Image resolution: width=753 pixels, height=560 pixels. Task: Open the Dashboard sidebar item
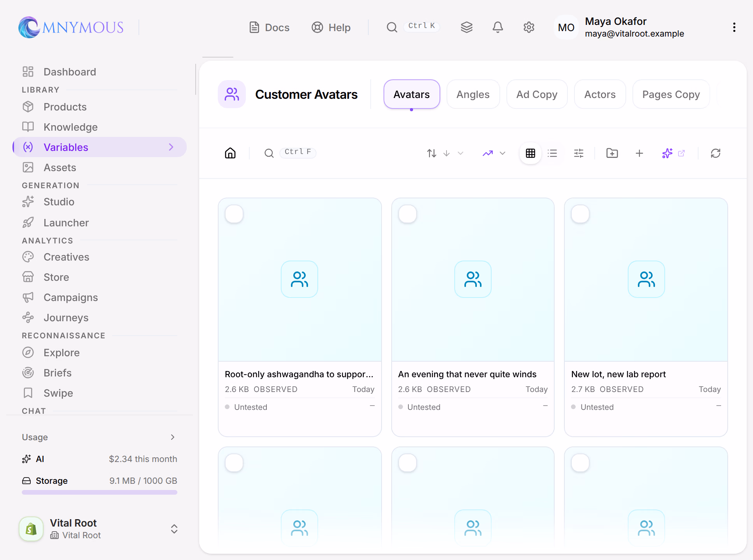click(x=100, y=72)
